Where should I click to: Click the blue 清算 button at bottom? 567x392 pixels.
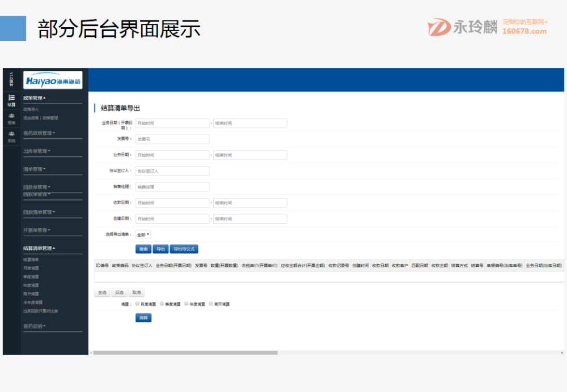pyautogui.click(x=143, y=318)
